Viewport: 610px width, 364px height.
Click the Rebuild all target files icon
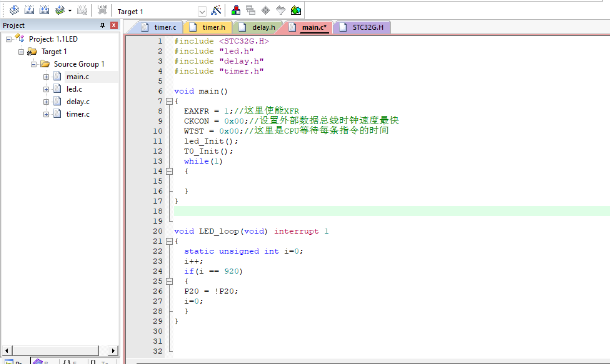click(x=44, y=10)
